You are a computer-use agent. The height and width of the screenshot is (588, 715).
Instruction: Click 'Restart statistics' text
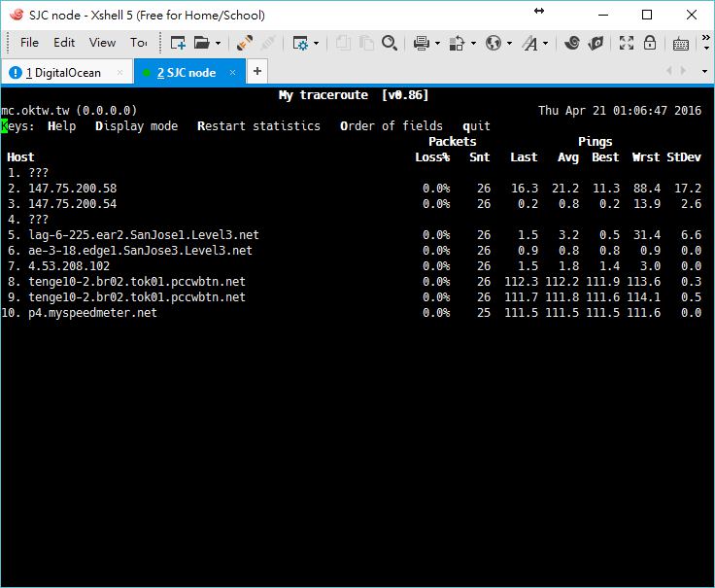pos(258,126)
